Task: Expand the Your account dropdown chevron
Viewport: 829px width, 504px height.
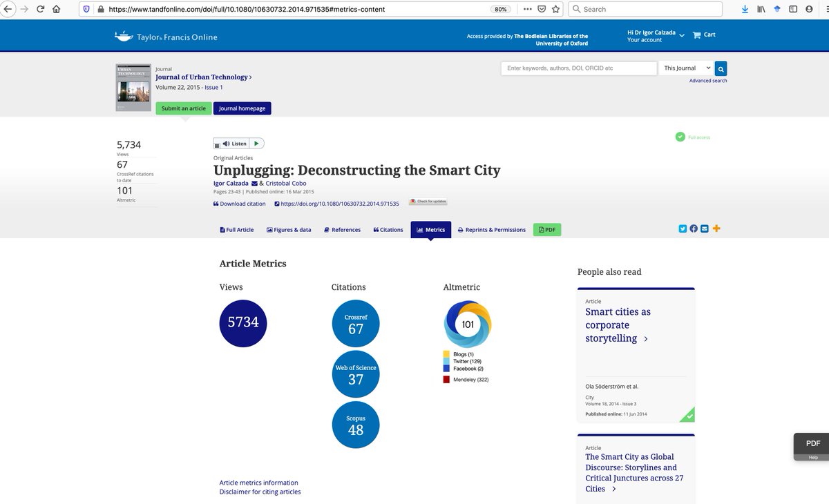Action: [x=682, y=35]
